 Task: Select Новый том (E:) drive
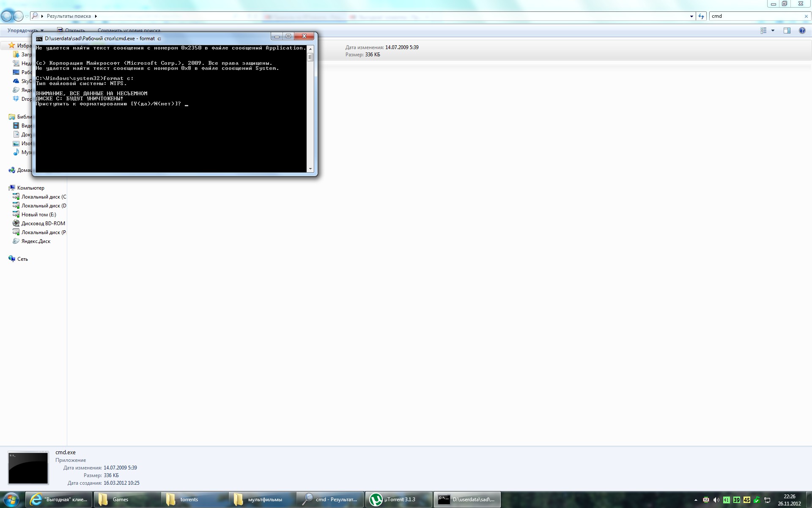click(x=38, y=215)
